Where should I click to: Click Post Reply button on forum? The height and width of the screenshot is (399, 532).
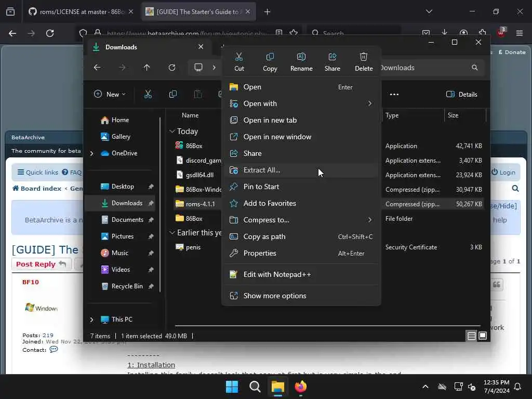tap(41, 264)
